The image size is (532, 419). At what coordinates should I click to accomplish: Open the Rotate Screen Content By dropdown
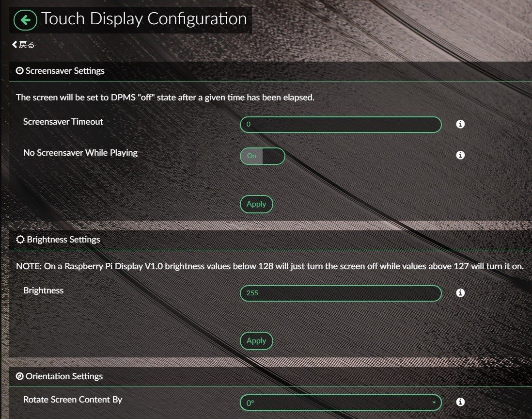pyautogui.click(x=341, y=403)
